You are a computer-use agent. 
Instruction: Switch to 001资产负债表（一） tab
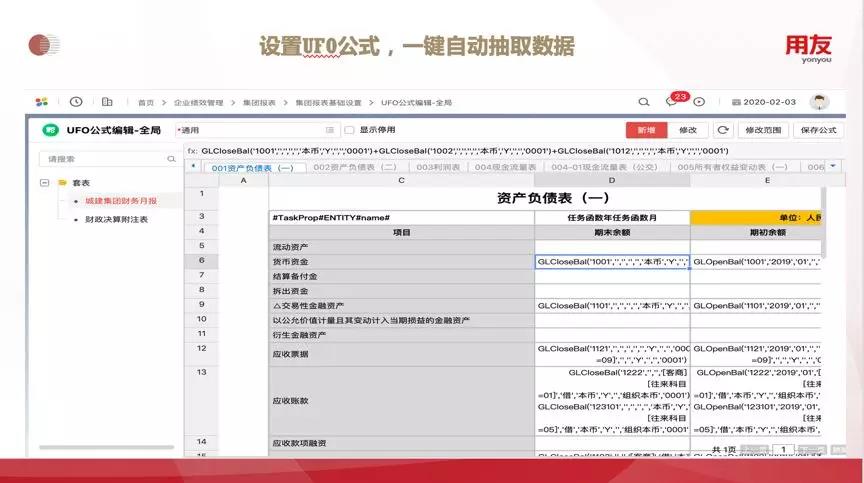point(253,168)
